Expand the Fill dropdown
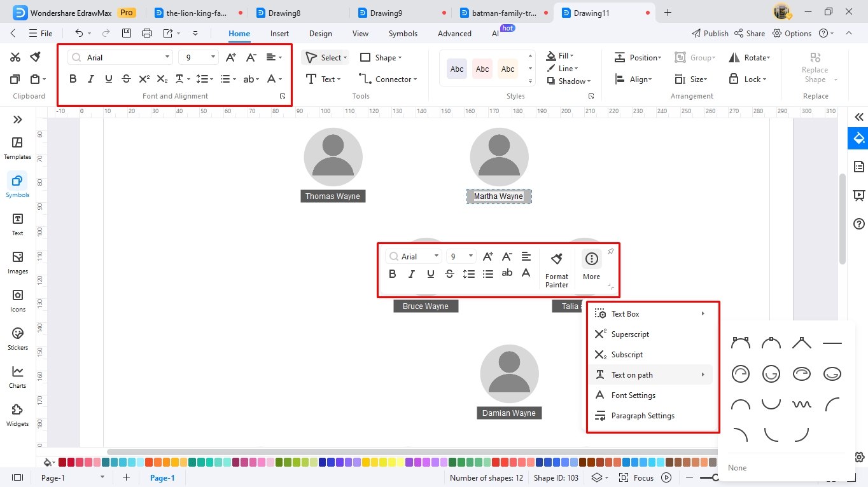The width and height of the screenshot is (868, 487). click(x=571, y=56)
